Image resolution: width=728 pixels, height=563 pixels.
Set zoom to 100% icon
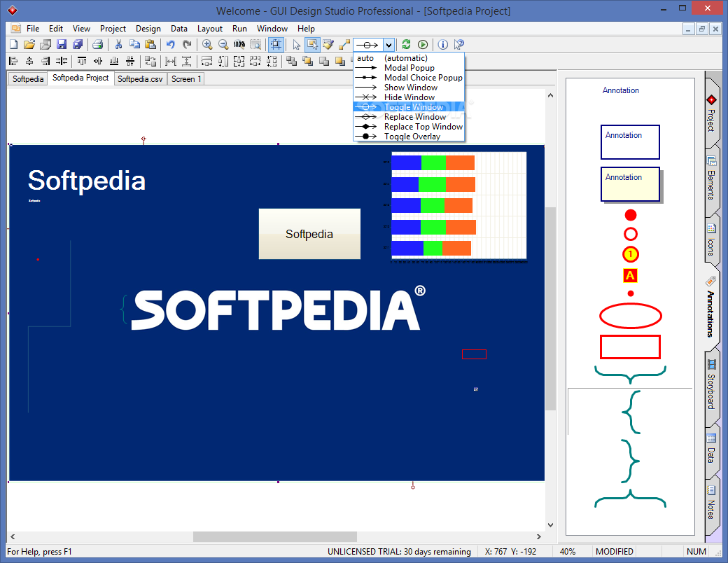point(239,45)
